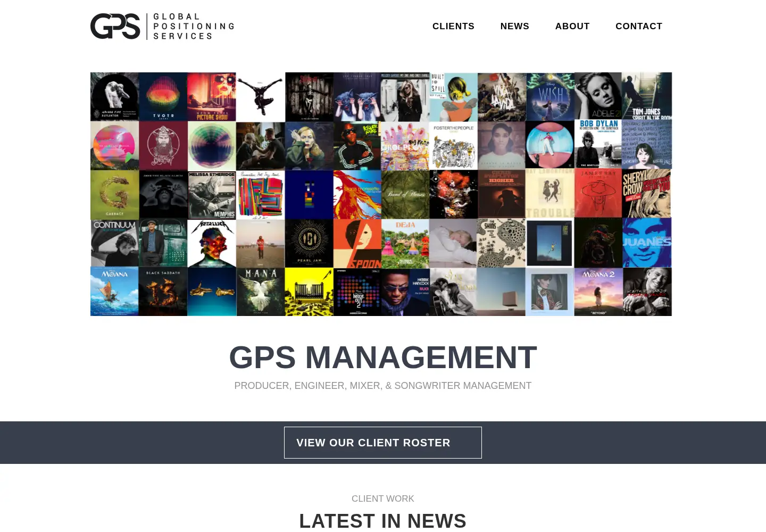Viewport: 766px width, 532px height.
Task: Click the GPS Management heading
Action: (x=383, y=358)
